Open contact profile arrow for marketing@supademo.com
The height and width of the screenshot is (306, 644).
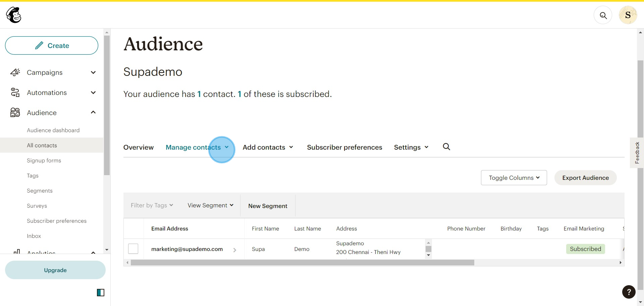coord(234,250)
